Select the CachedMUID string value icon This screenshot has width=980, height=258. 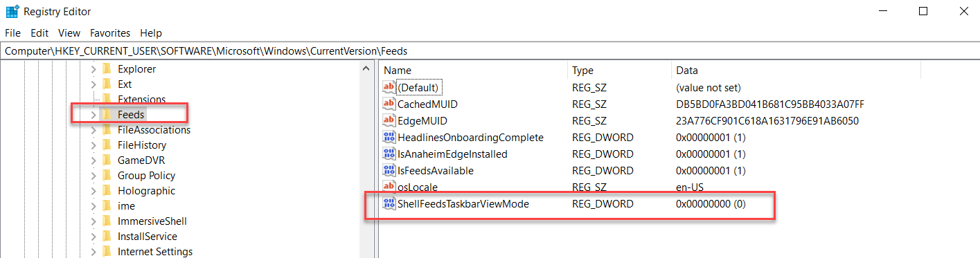(389, 104)
